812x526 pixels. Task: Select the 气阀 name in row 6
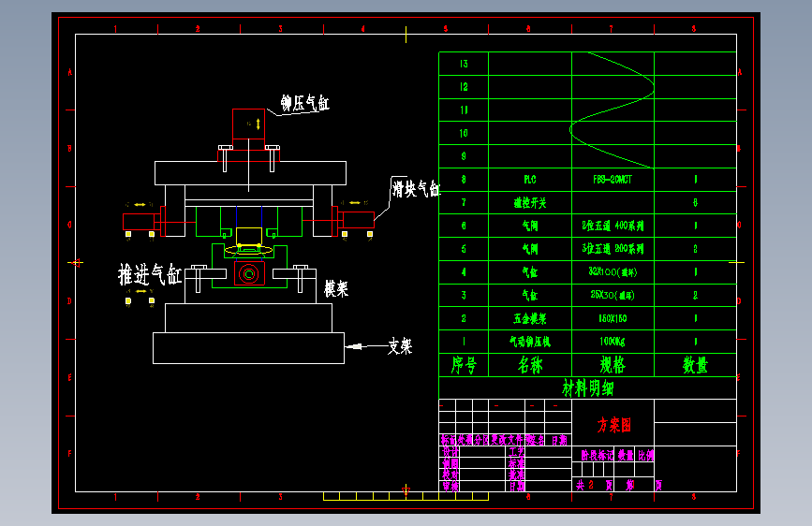point(530,226)
